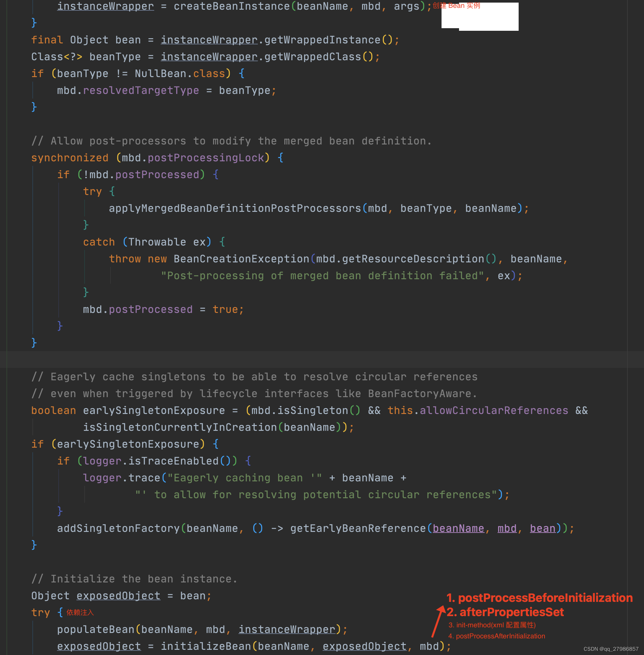The width and height of the screenshot is (644, 655).
Task: Click the 'boolean' keyword
Action: 53,410
